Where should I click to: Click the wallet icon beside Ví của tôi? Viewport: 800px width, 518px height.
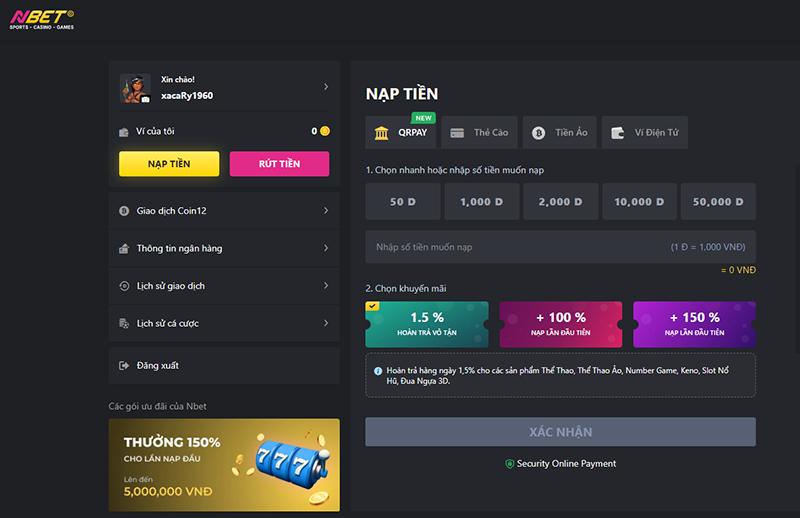[124, 132]
